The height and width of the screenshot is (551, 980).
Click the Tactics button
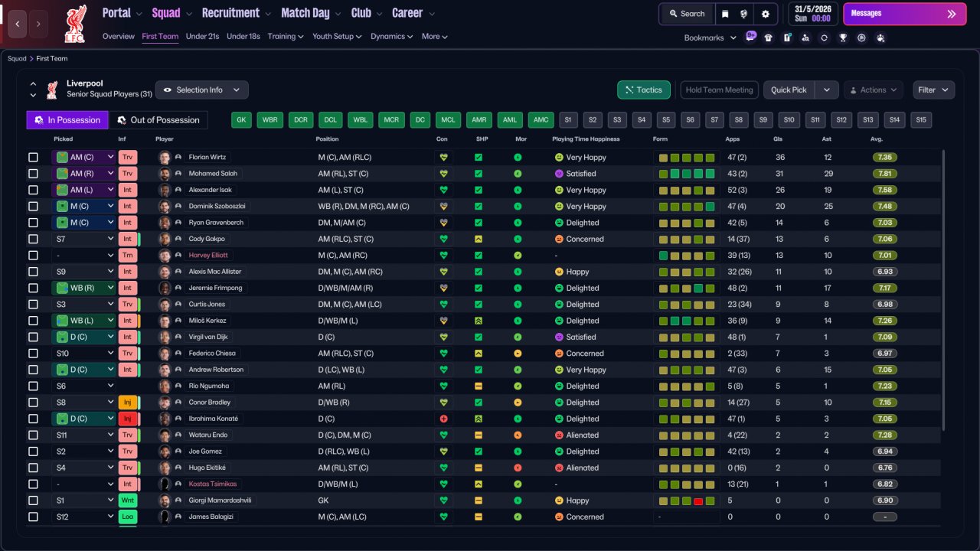coord(644,90)
